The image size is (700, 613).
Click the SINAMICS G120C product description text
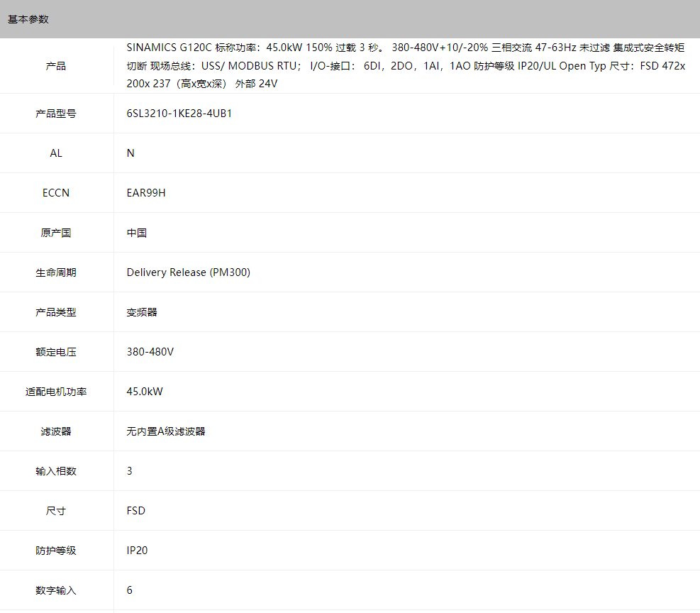click(x=406, y=66)
